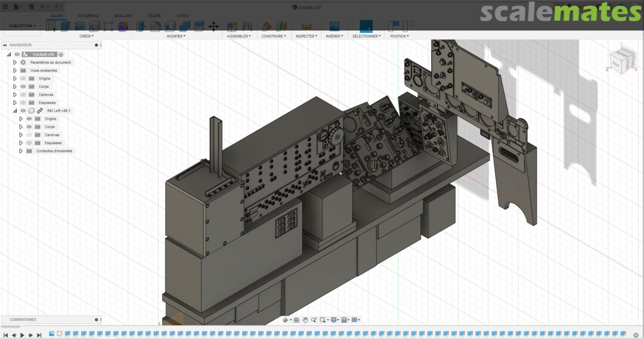Click the Create Sketch tool icon
Screen dimensions: 644x339
[52, 26]
